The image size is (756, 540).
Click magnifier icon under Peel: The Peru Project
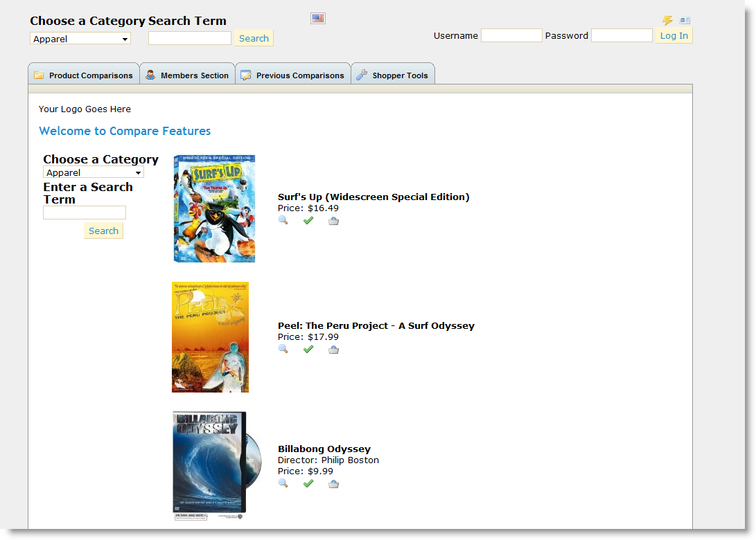pos(283,349)
